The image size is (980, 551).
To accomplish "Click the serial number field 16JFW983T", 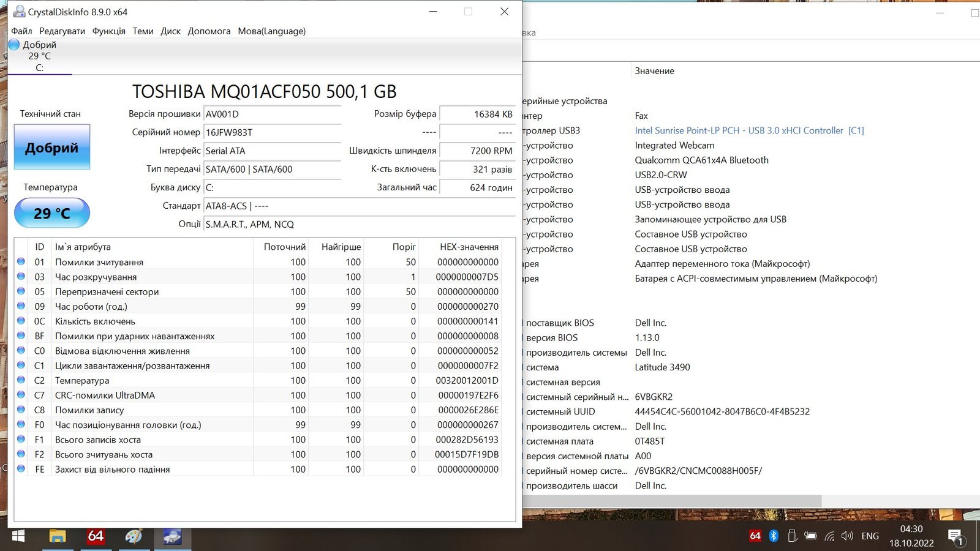I will pyautogui.click(x=272, y=132).
